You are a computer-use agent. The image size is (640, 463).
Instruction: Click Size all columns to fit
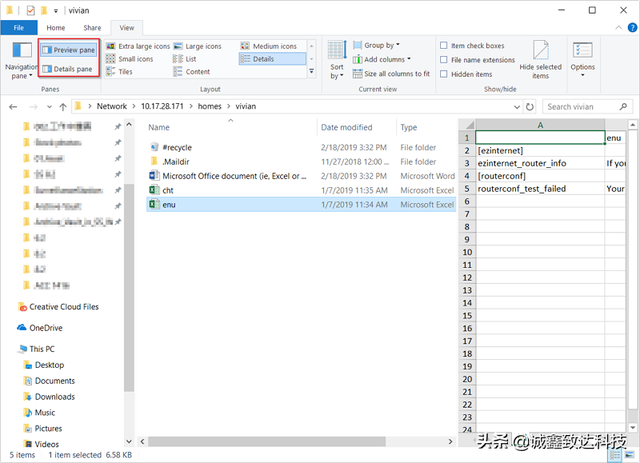click(391, 73)
